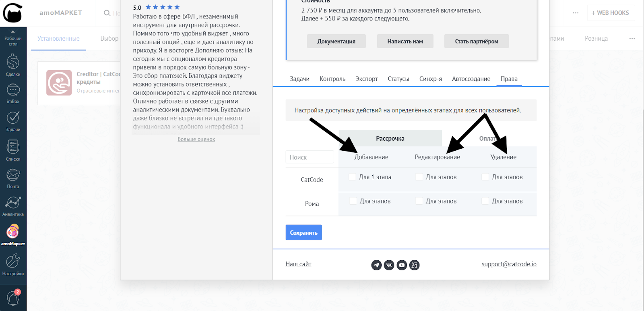Open the Telegram social icon
The image size is (644, 311).
point(376,265)
